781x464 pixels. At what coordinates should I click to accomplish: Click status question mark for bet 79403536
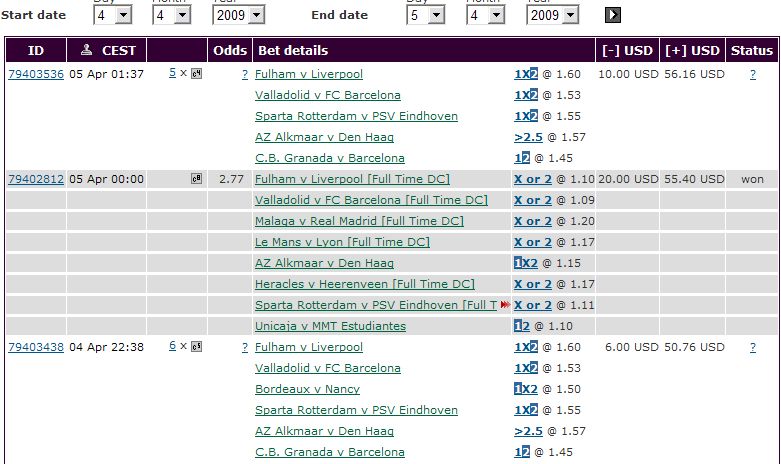point(753,74)
